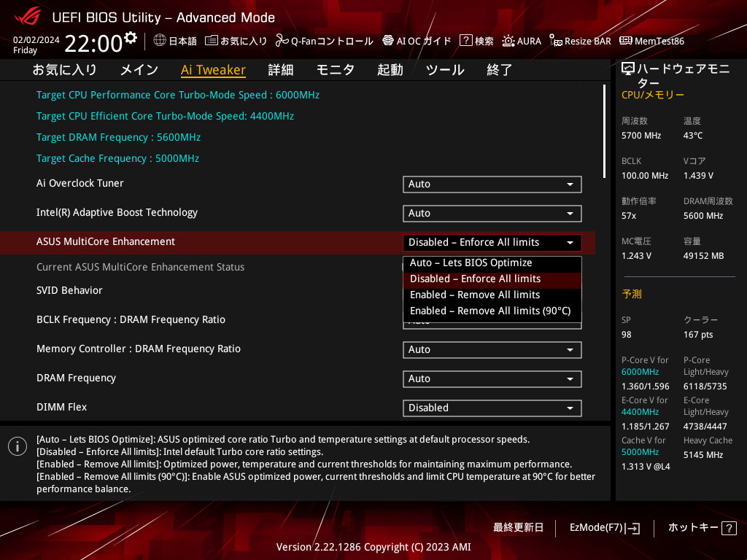The width and height of the screenshot is (747, 560).
Task: Select SVID Behavior row
Action: (x=298, y=290)
